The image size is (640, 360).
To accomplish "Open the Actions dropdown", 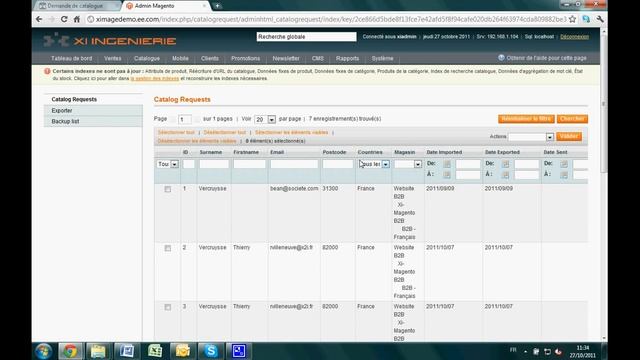I will point(531,137).
